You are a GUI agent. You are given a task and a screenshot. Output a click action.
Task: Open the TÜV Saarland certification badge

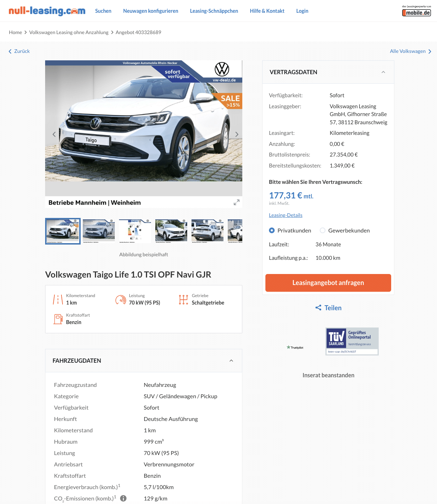(352, 341)
